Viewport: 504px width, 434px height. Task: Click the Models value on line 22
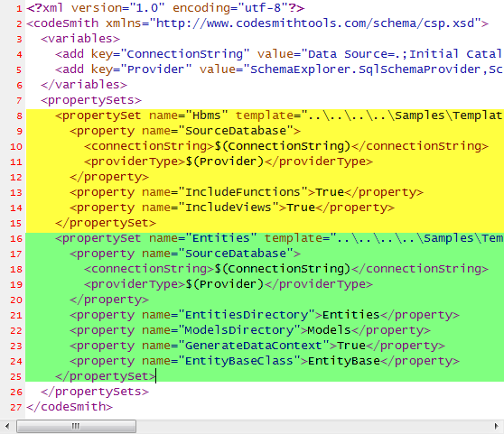point(329,330)
